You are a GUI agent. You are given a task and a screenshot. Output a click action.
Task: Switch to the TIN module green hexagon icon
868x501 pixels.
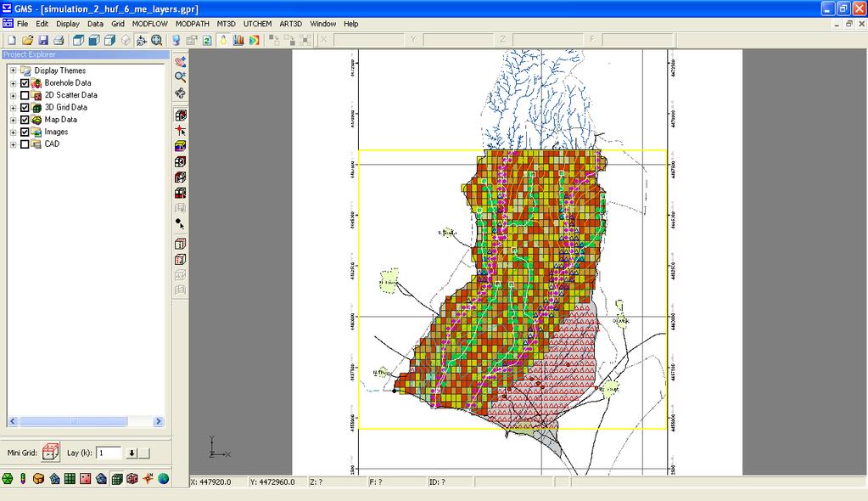pos(7,478)
